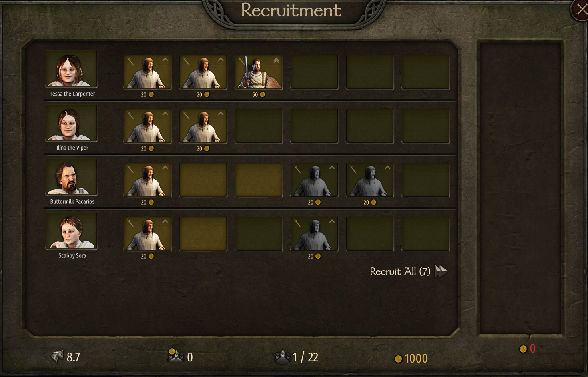Click the empty recruited troops panel on the right
The width and height of the screenshot is (588, 377).
point(520,188)
